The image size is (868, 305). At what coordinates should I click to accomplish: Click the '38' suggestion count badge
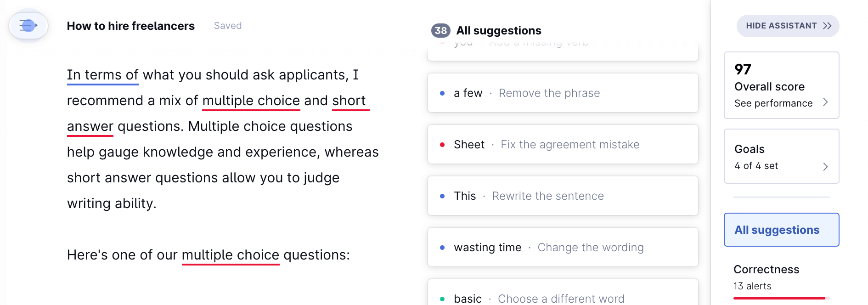coord(440,30)
